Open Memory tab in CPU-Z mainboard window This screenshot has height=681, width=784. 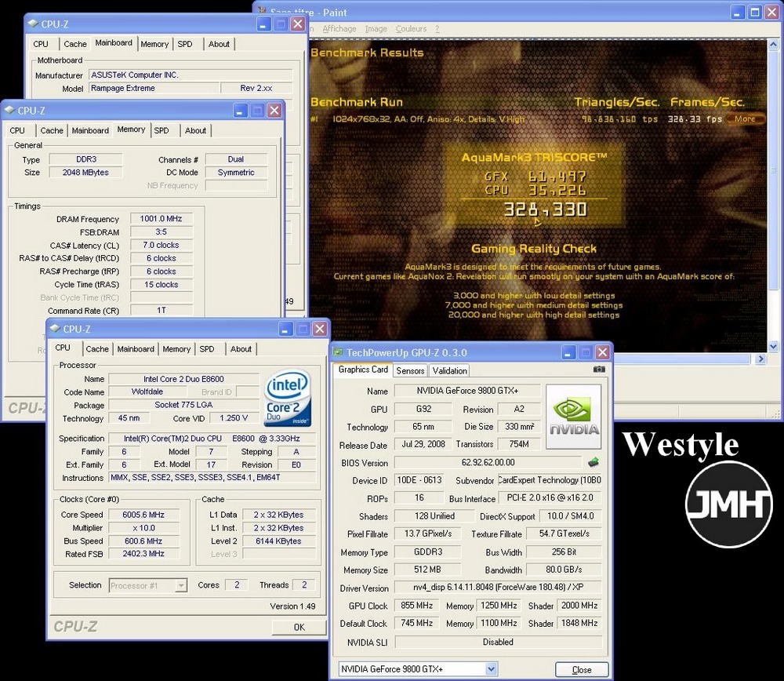(x=154, y=44)
